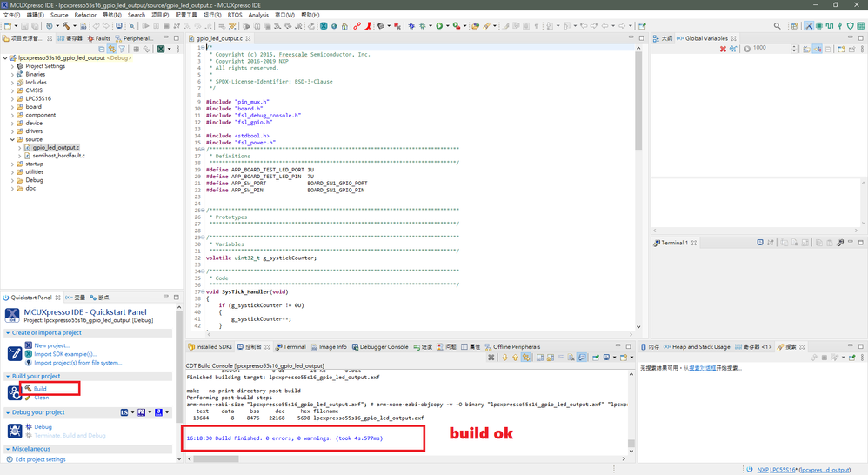Click the green clock waveform perspective icon
Screen dimensions: 868x475
point(829,26)
